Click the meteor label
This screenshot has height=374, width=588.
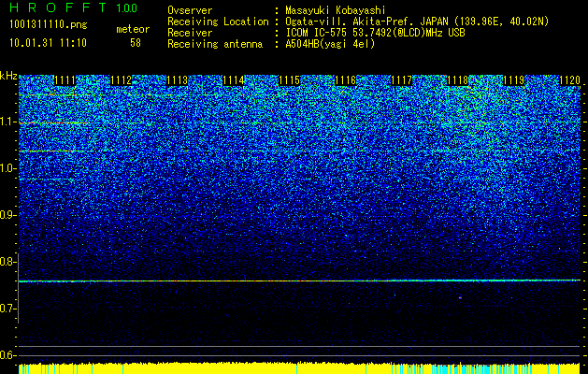(x=133, y=29)
